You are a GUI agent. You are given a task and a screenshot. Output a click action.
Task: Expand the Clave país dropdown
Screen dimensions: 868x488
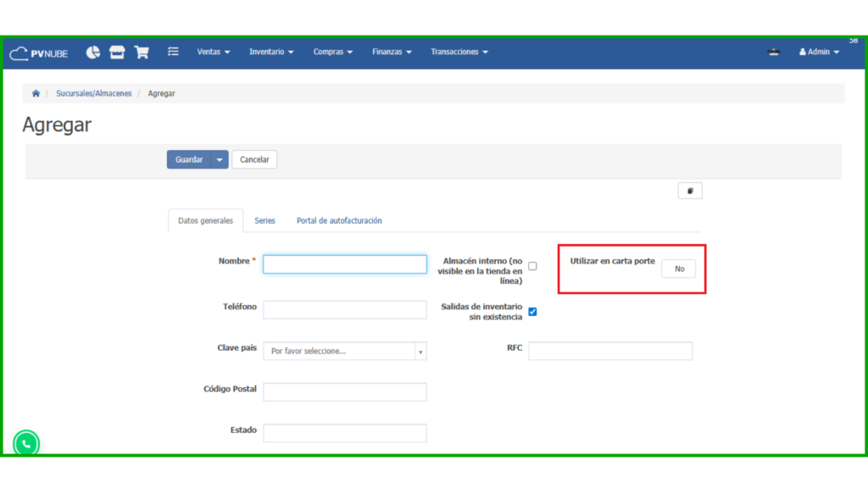coord(344,351)
